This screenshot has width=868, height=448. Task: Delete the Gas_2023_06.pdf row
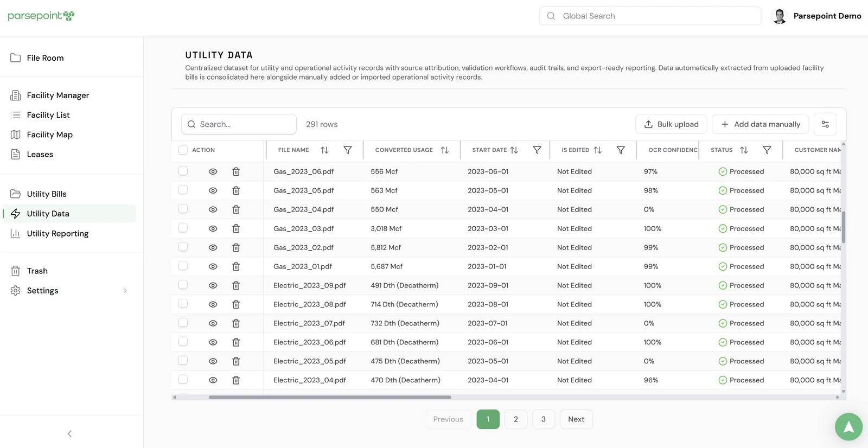point(236,171)
